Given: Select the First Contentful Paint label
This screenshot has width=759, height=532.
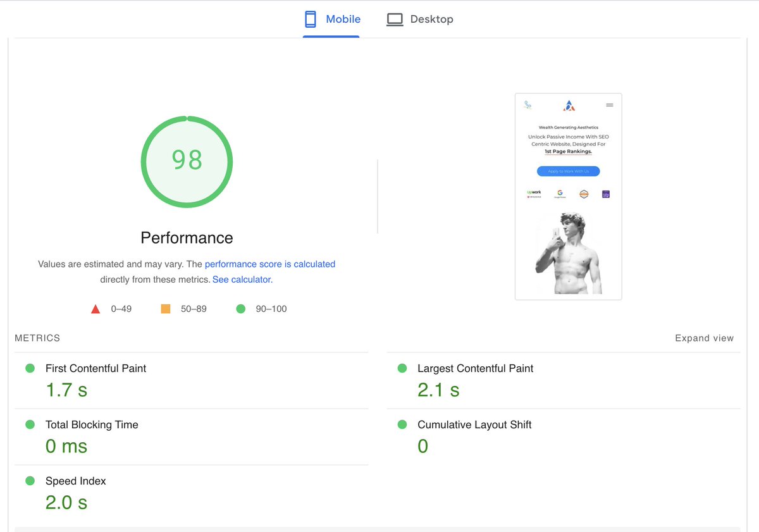Looking at the screenshot, I should pyautogui.click(x=96, y=369).
